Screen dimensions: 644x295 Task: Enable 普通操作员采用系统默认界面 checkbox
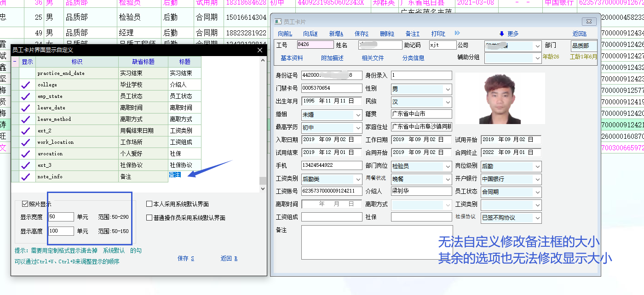pos(149,218)
